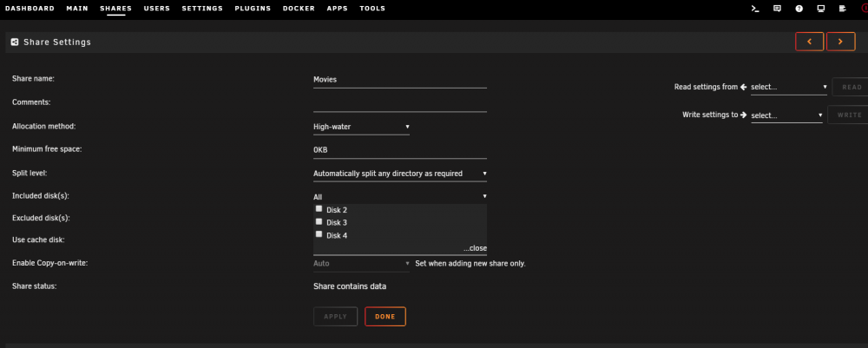Open the monitor info icon

pyautogui.click(x=821, y=9)
